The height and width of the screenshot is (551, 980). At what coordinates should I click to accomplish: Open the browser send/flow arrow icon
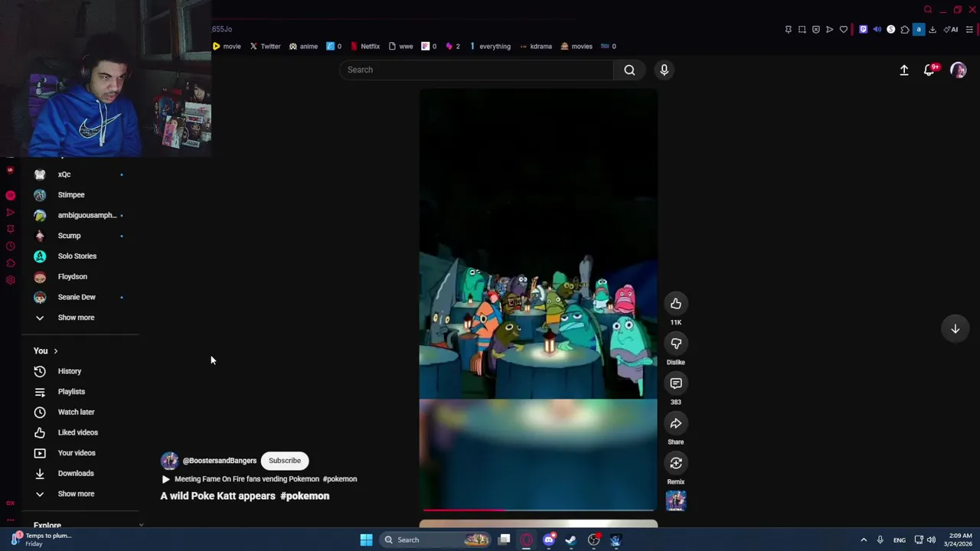point(830,29)
